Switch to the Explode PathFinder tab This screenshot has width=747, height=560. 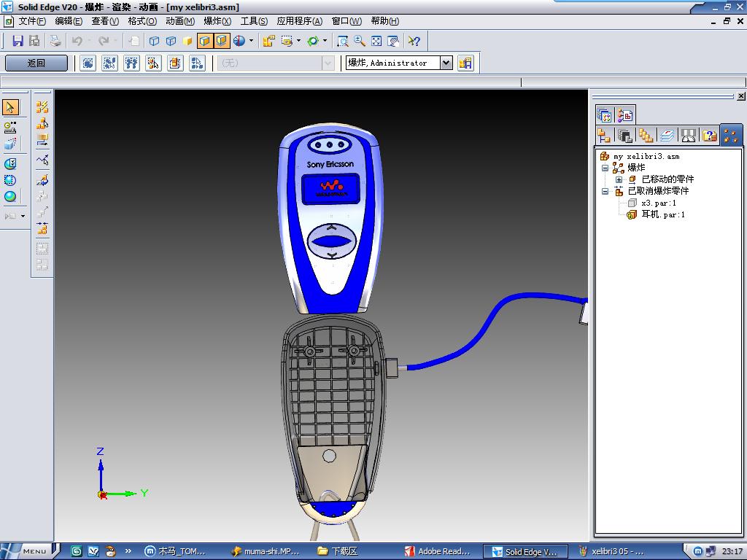click(x=731, y=135)
